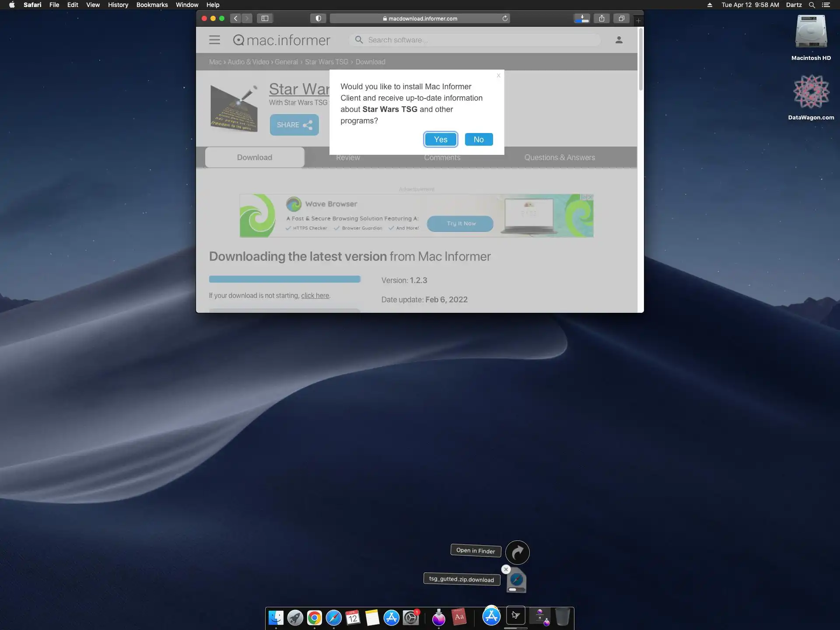
Task: Click the download progress bar
Action: click(x=284, y=279)
